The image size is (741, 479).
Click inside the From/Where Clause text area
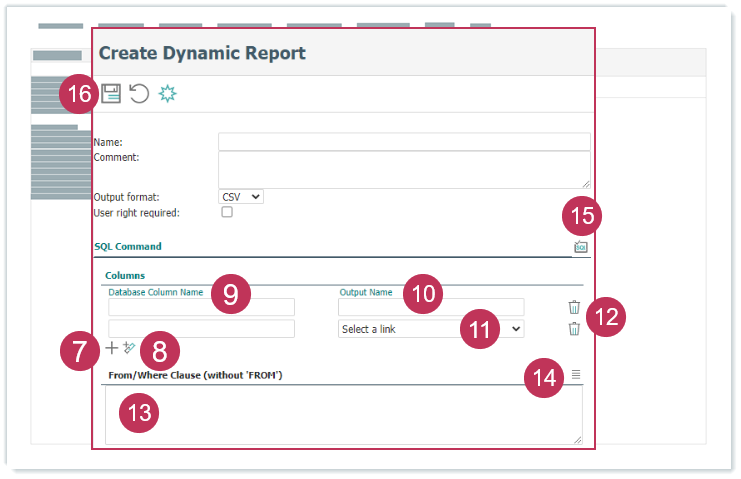[343, 415]
